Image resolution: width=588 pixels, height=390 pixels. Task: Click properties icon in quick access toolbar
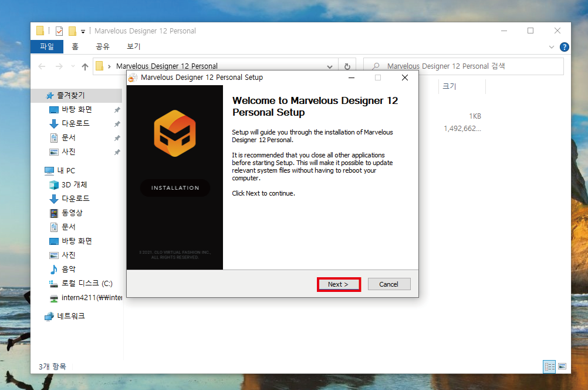(x=59, y=31)
